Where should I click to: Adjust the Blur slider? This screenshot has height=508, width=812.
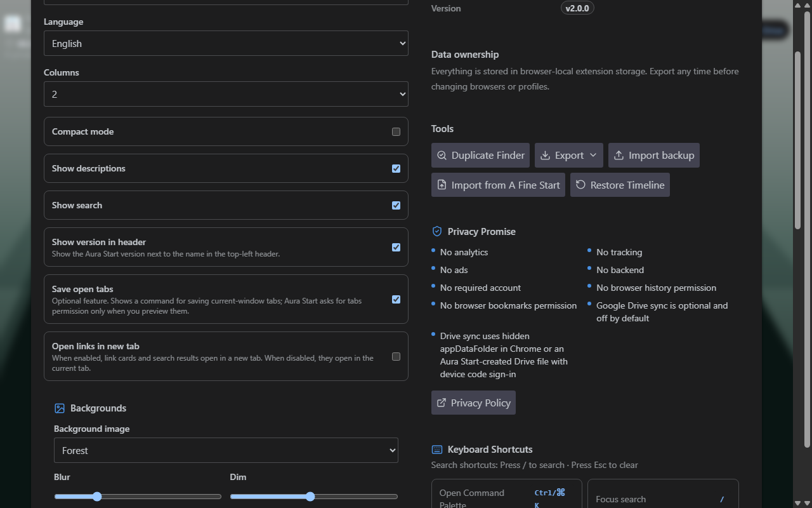tap(138, 497)
